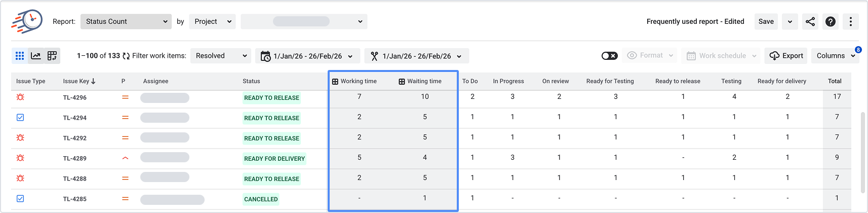
Task: Open the Status Count report dropdown
Action: point(126,21)
